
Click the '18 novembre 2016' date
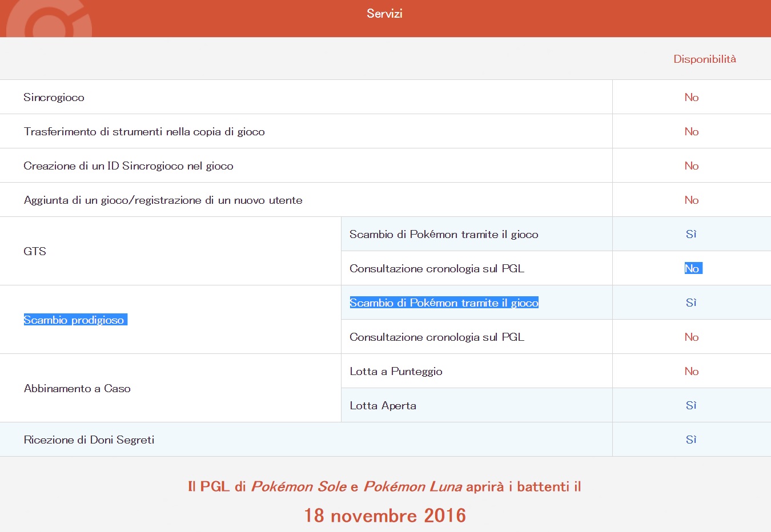click(x=384, y=515)
